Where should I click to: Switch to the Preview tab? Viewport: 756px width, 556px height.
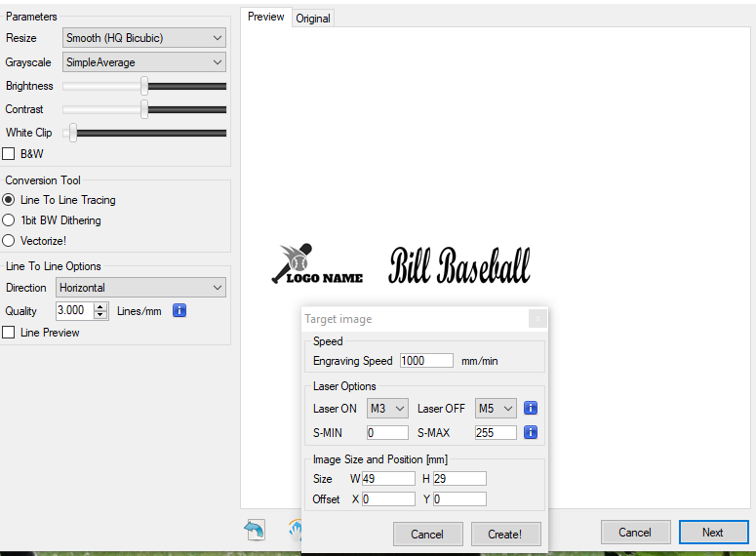pyautogui.click(x=265, y=17)
